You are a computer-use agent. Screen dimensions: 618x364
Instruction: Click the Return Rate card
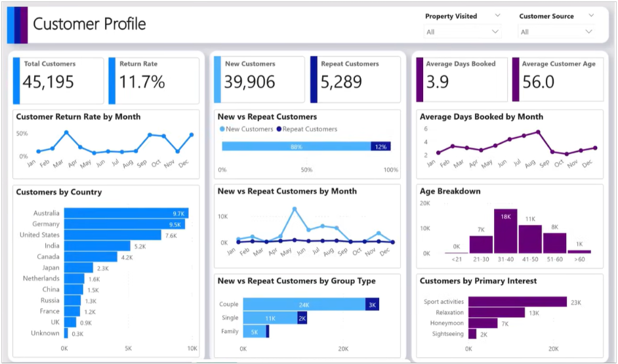point(155,80)
